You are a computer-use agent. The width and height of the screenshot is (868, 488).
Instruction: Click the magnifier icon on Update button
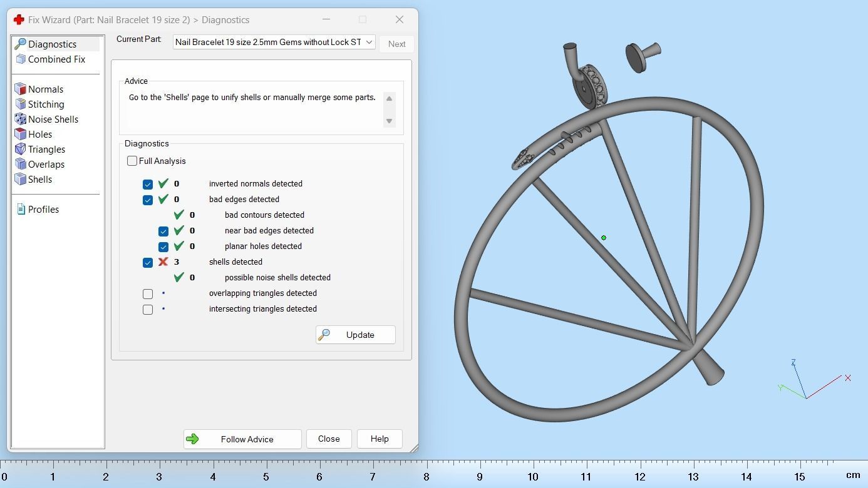click(324, 335)
